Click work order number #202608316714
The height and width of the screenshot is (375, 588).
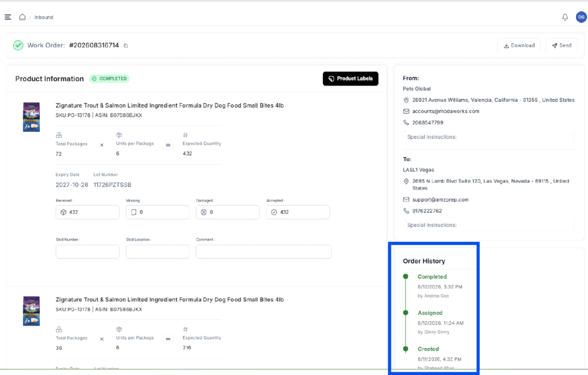click(94, 45)
